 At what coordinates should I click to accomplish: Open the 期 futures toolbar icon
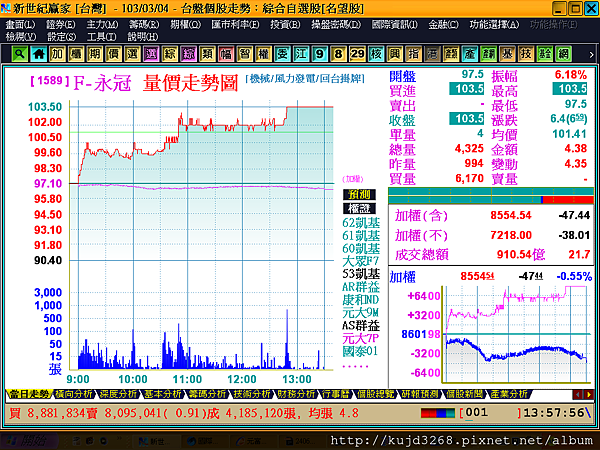(x=95, y=54)
